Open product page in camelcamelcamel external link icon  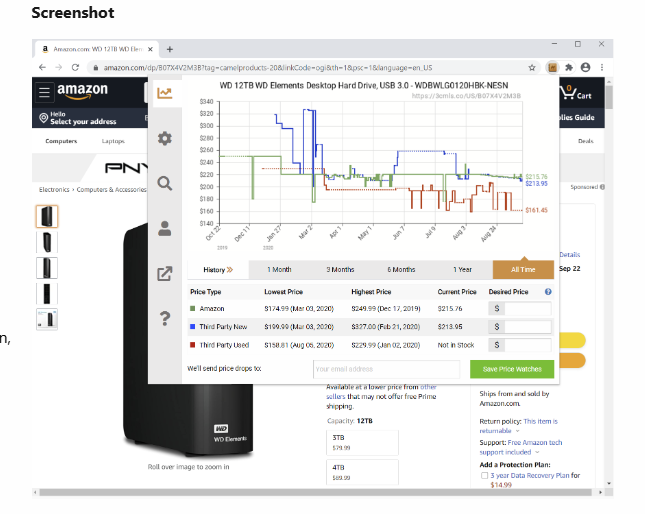click(x=165, y=273)
